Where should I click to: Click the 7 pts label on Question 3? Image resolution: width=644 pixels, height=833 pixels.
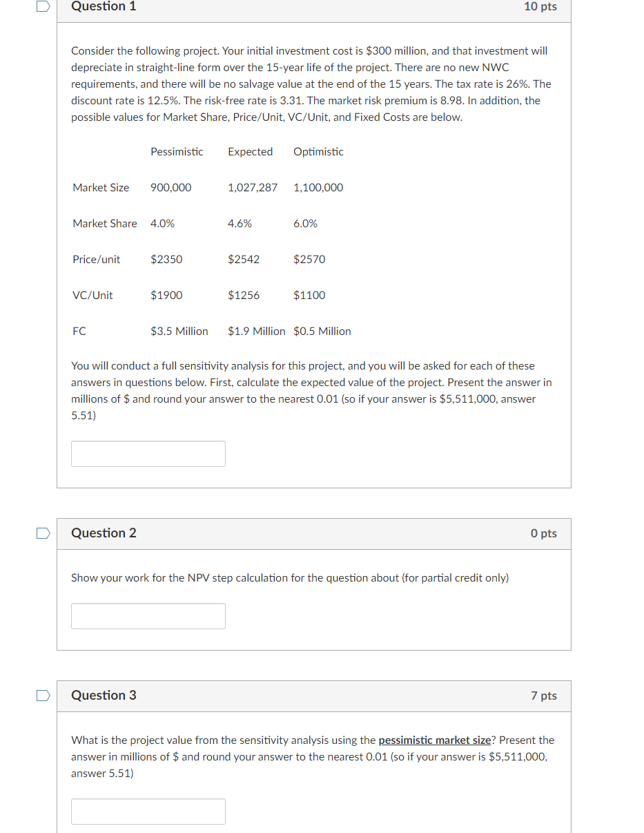tap(545, 696)
